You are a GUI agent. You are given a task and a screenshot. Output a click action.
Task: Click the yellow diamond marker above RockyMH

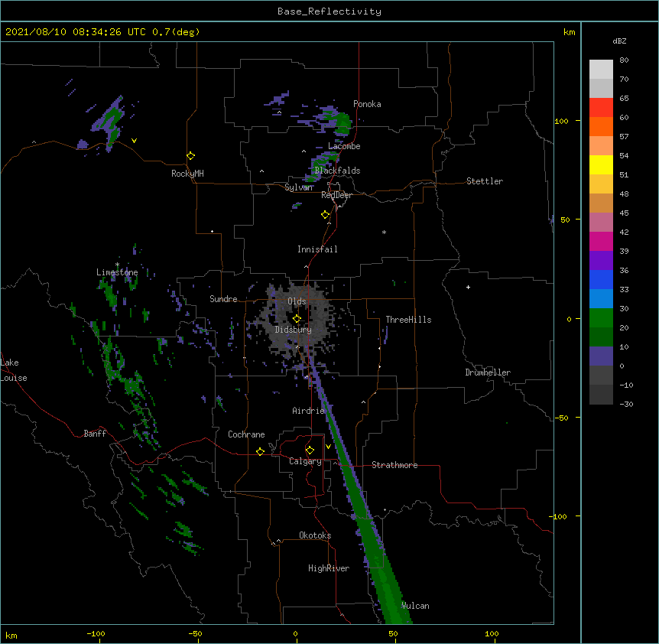pos(191,156)
